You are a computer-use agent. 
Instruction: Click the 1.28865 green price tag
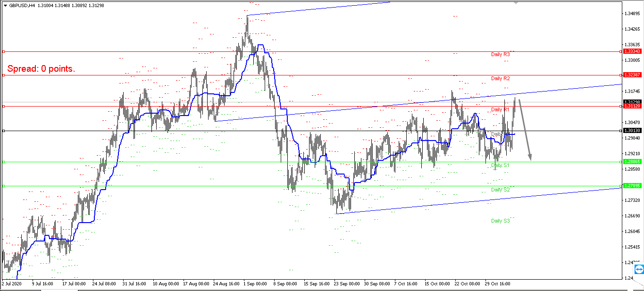632,162
